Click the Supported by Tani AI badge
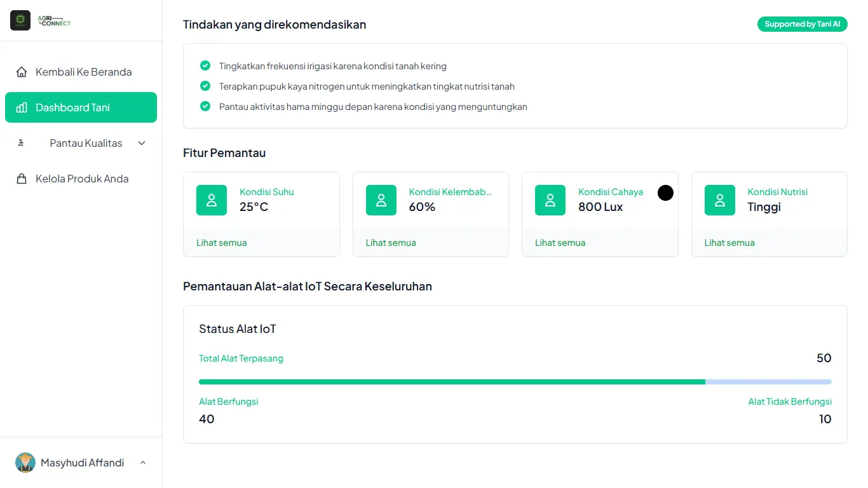 (x=802, y=24)
